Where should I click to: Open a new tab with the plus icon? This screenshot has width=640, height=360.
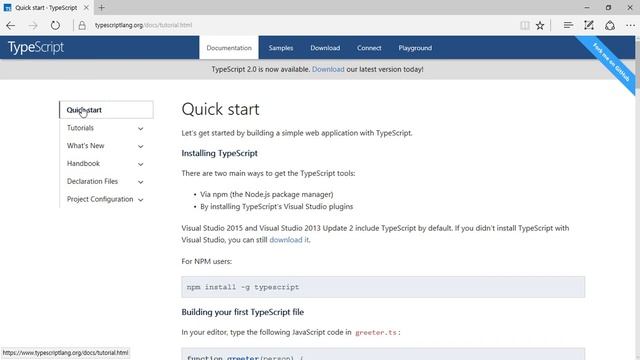[x=102, y=7]
